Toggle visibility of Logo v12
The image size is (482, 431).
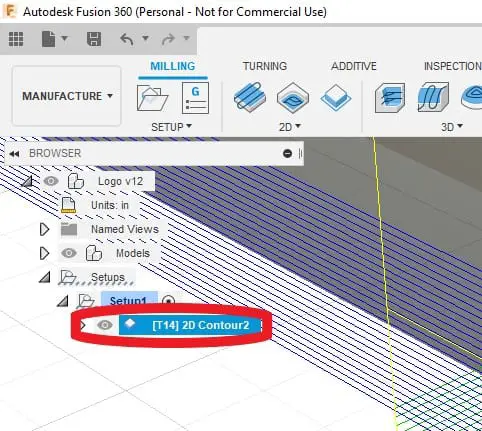pyautogui.click(x=51, y=181)
